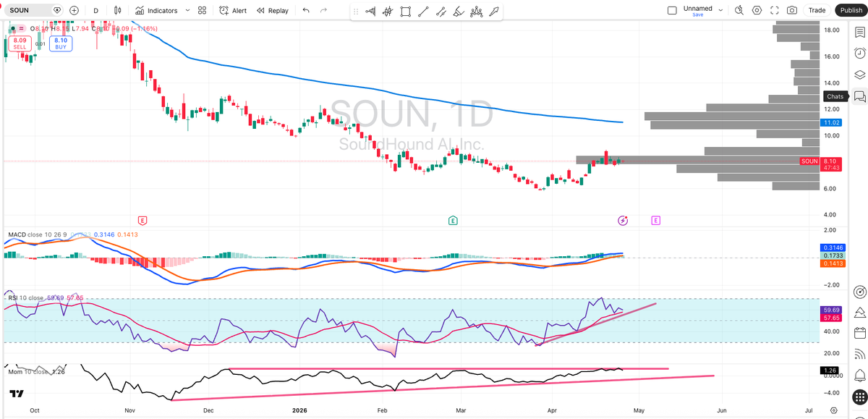Open the screeners target icon in sidebar
868x419 pixels.
pos(859,292)
